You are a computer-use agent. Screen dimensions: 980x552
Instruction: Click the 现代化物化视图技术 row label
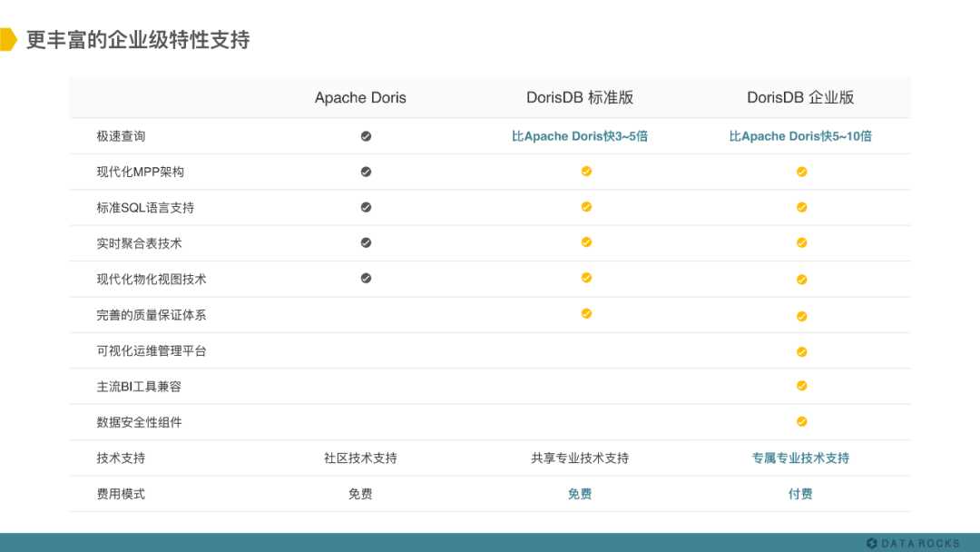tap(152, 280)
